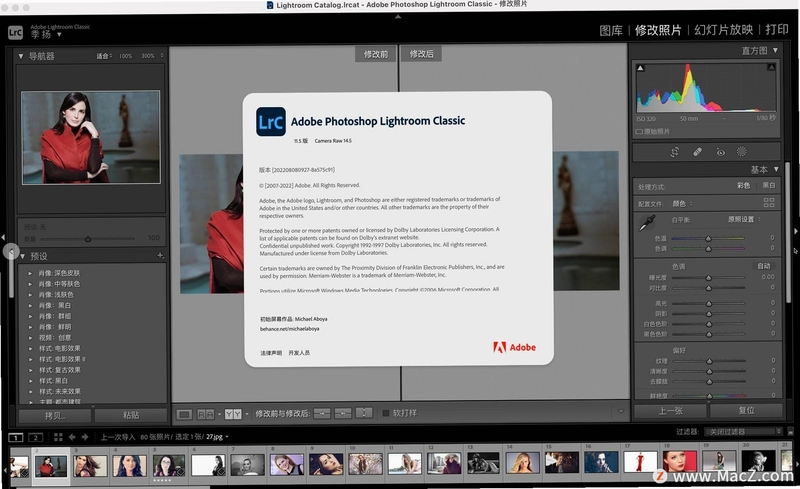Adjust the 色温 temperature slider
This screenshot has width=800, height=489.
(708, 238)
